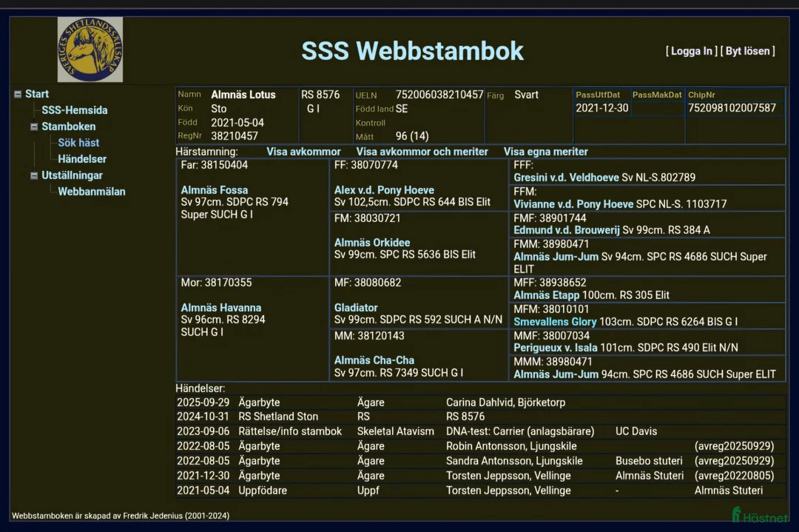Select the horse name Almnäs Lotus
Image resolution: width=799 pixels, height=532 pixels.
[x=243, y=94]
